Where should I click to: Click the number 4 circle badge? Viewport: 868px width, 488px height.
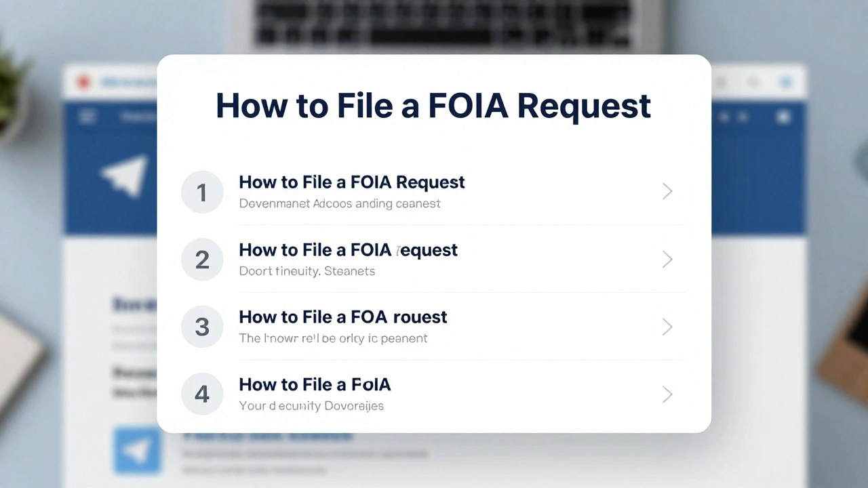pyautogui.click(x=202, y=394)
